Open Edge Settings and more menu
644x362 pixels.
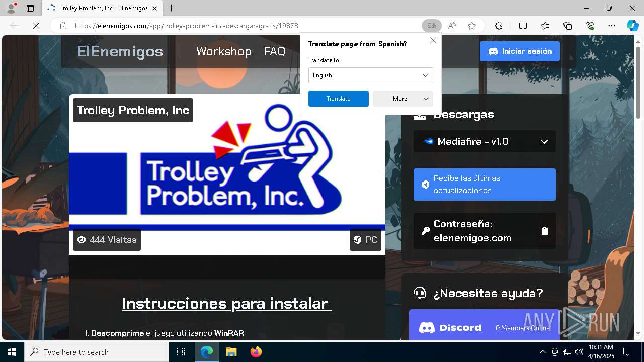point(612,26)
